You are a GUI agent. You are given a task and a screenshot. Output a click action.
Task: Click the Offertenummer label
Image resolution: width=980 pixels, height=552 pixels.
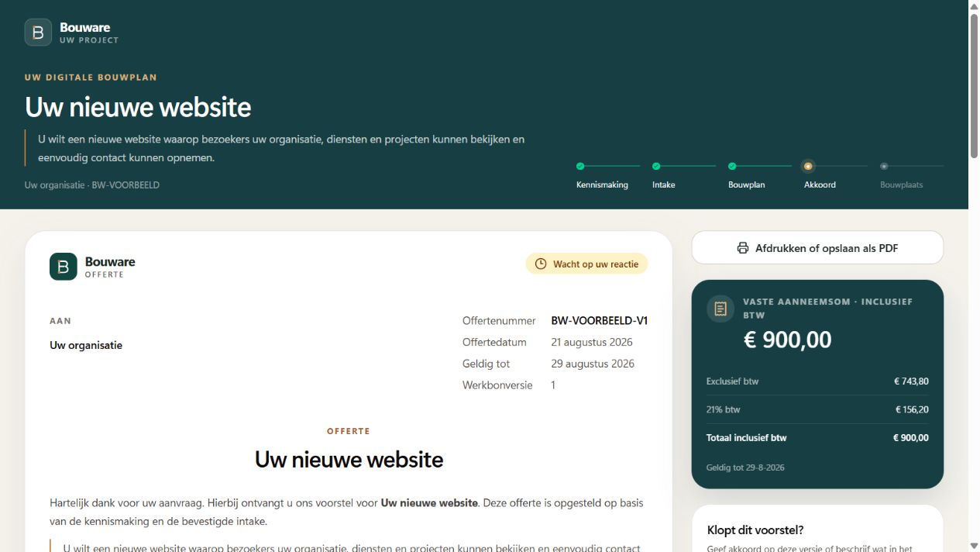tap(499, 321)
